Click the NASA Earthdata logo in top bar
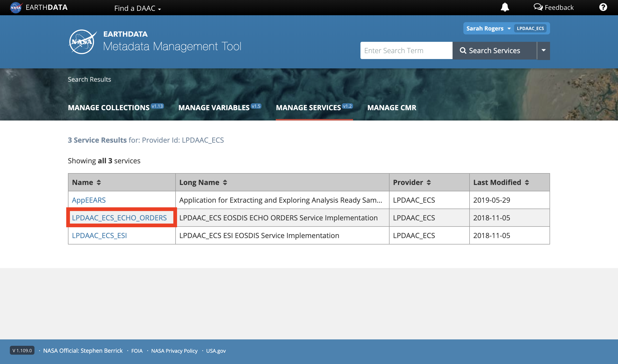618x364 pixels. (x=16, y=7)
